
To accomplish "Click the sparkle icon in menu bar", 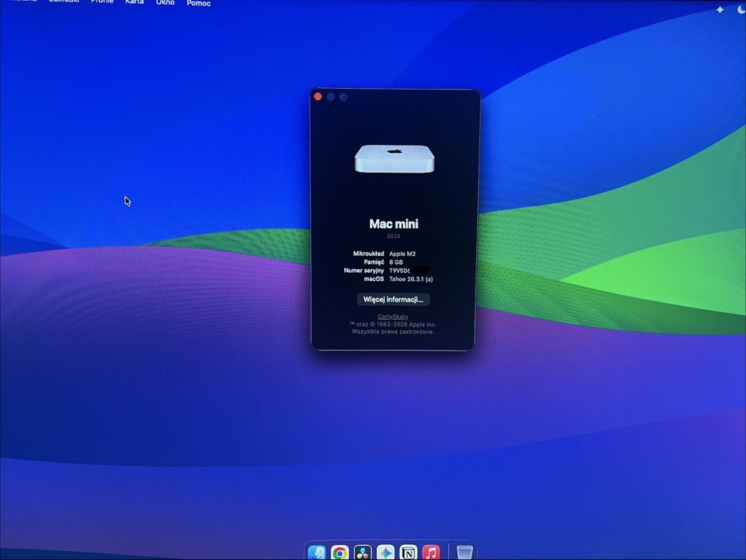I will 720,10.
